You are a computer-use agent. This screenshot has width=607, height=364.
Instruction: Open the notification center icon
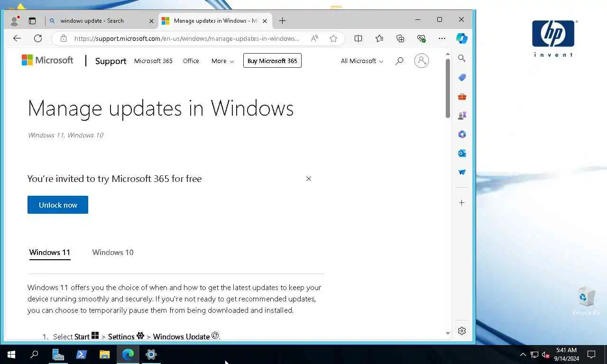coord(591,355)
